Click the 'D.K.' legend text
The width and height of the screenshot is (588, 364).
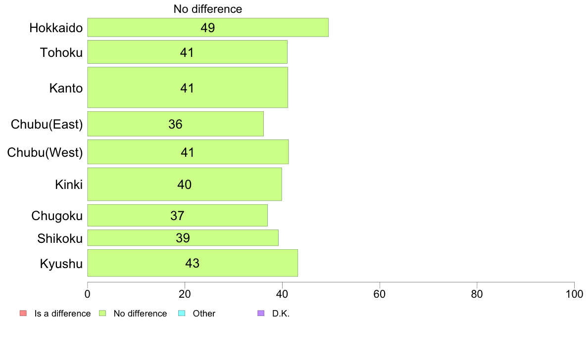coord(281,314)
